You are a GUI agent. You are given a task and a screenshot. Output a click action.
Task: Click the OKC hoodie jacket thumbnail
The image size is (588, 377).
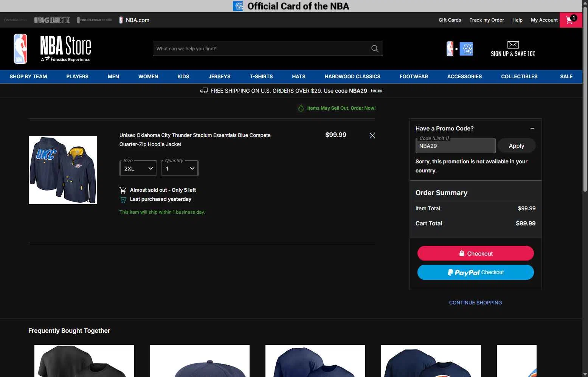tap(63, 170)
